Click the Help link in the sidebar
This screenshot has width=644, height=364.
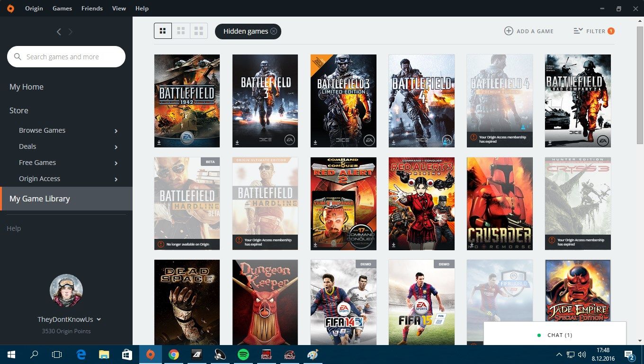(14, 228)
